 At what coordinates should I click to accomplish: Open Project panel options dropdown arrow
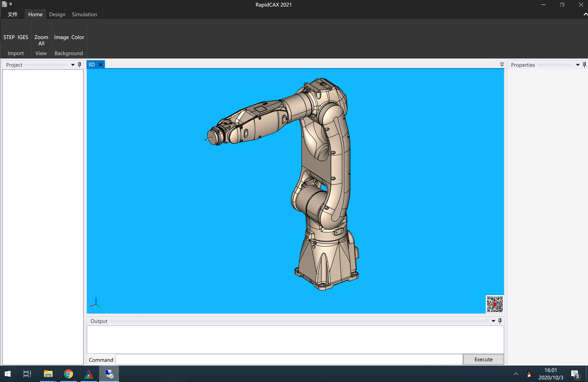(73, 65)
